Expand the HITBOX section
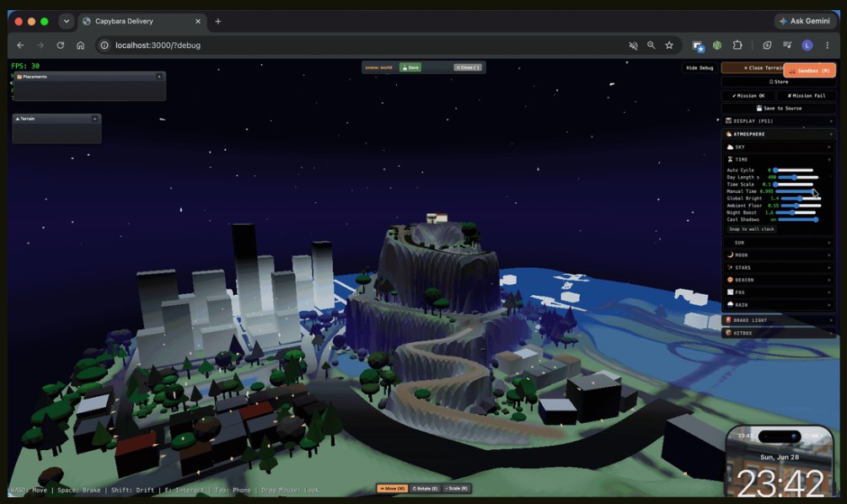The width and height of the screenshot is (847, 504). 779,333
